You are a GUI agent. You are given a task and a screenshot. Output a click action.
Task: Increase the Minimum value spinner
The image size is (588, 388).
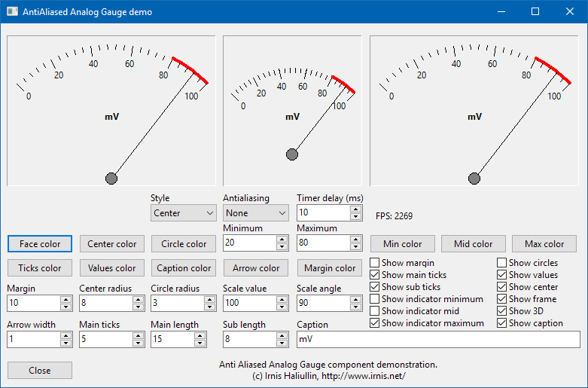tap(282, 239)
